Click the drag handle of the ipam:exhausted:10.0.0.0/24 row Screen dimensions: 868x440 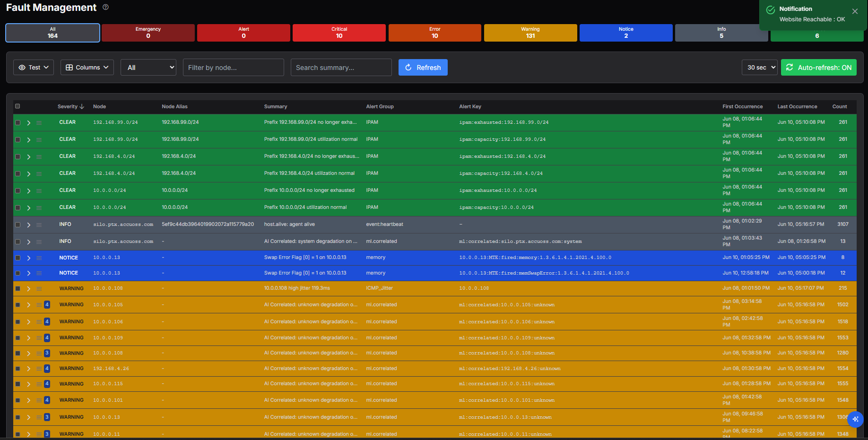click(39, 191)
